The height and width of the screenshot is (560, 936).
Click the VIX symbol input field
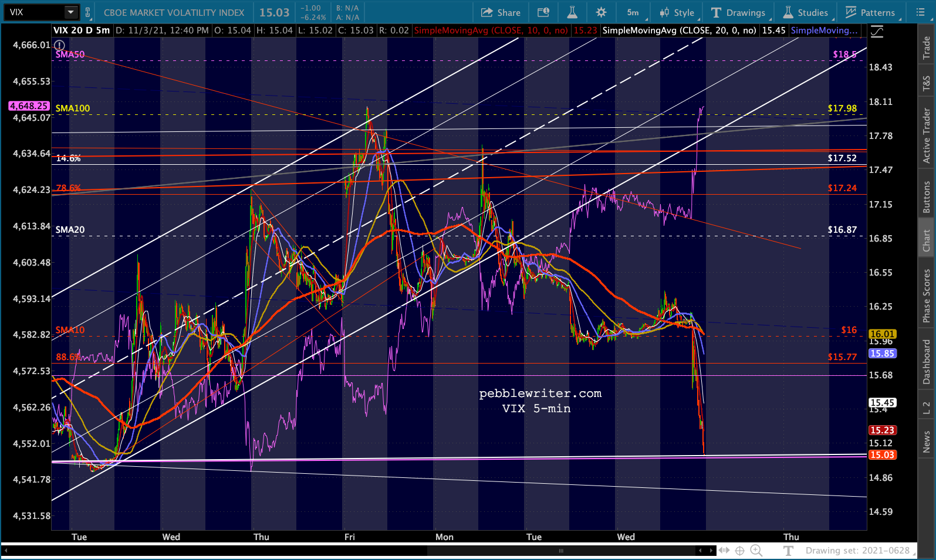34,12
